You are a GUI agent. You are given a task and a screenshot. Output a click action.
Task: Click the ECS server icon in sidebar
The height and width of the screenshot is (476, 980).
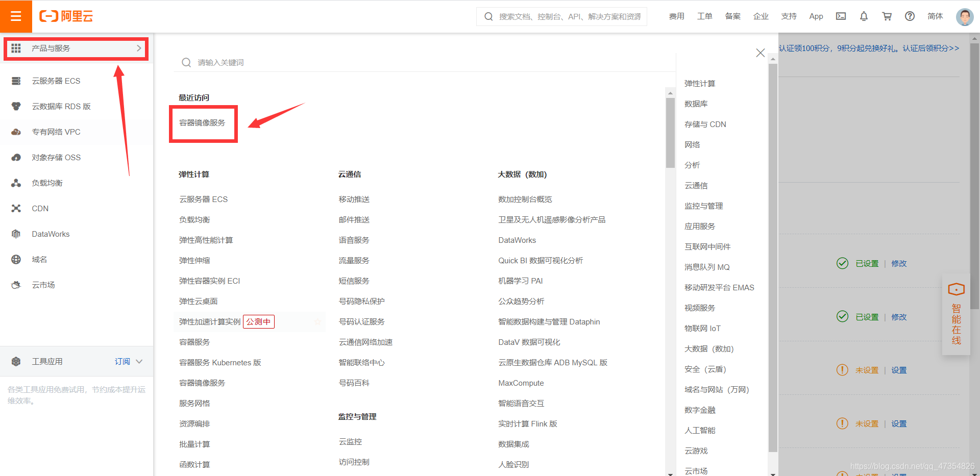coord(16,81)
